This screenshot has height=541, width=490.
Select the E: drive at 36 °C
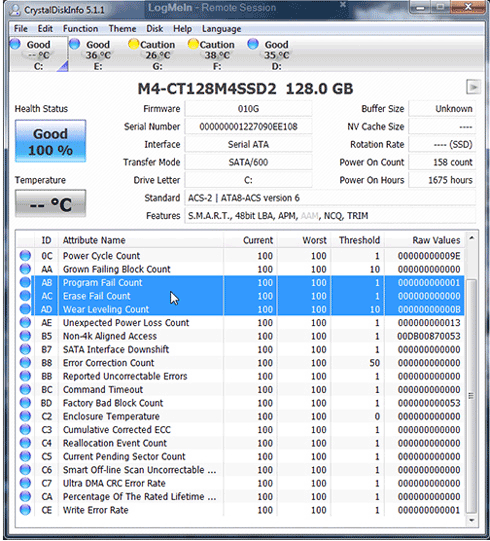pyautogui.click(x=98, y=55)
